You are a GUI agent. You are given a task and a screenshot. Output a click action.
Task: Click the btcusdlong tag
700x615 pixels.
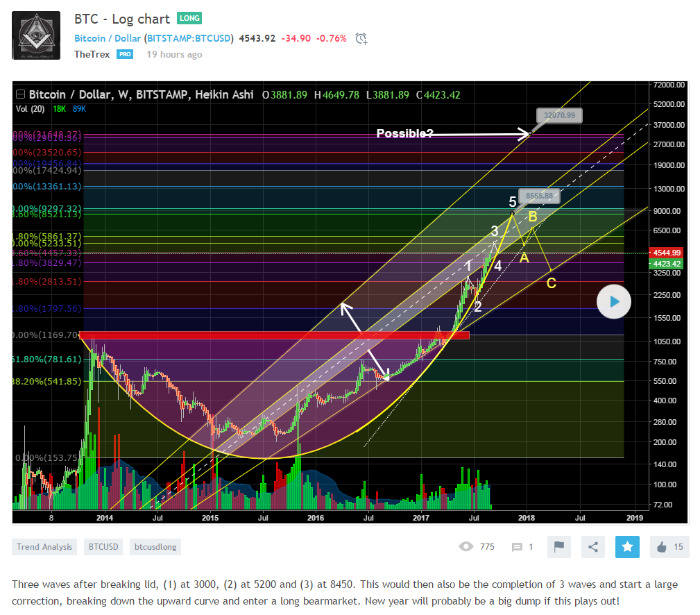[x=155, y=547]
